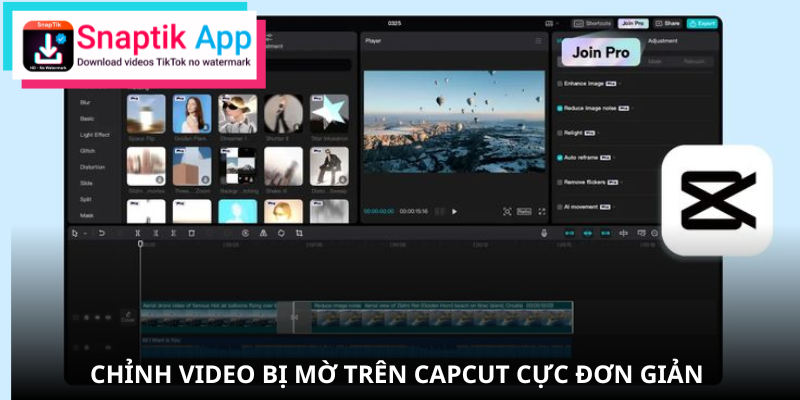Image resolution: width=800 pixels, height=400 pixels.
Task: Select the Distortion transition category
Action: point(92,167)
